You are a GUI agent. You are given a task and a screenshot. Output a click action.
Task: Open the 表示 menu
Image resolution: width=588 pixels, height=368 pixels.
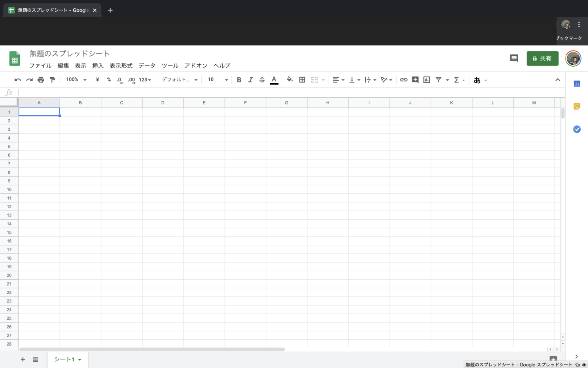coord(80,66)
